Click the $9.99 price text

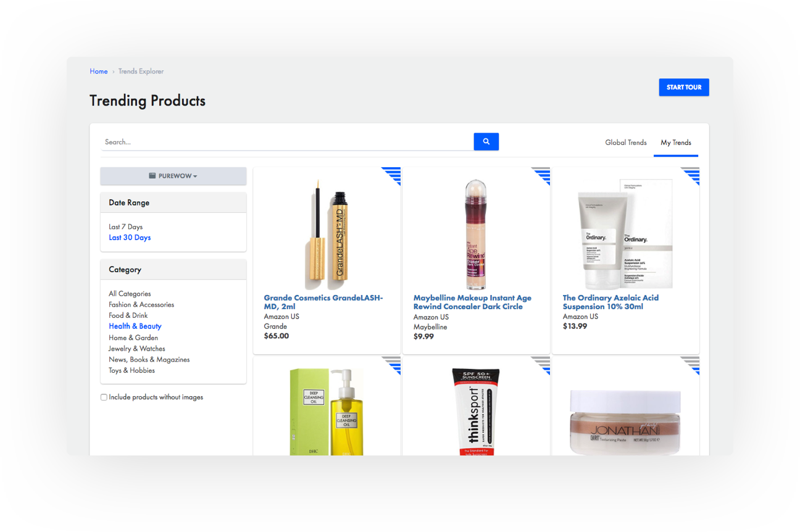(x=423, y=337)
